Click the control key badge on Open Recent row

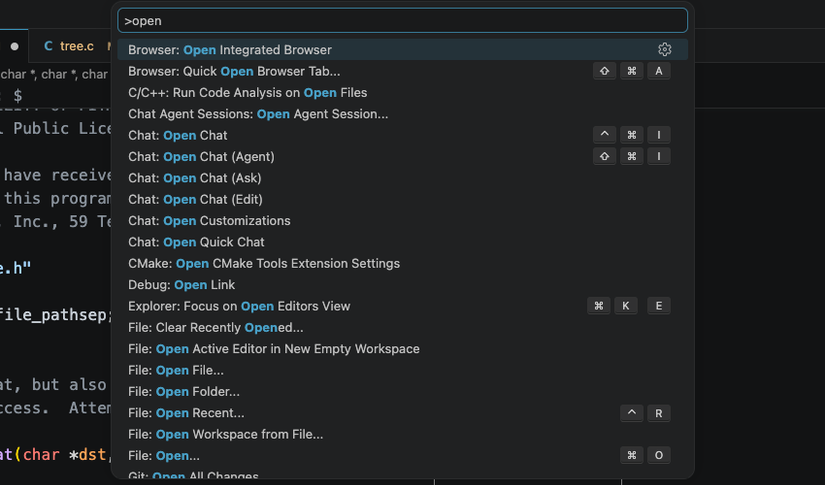[632, 413]
